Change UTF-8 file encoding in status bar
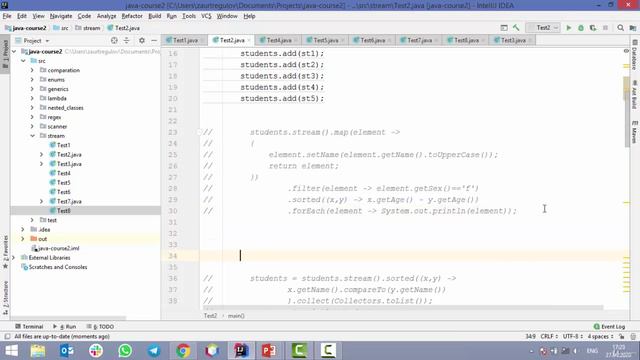The image size is (640, 360). coord(572,337)
